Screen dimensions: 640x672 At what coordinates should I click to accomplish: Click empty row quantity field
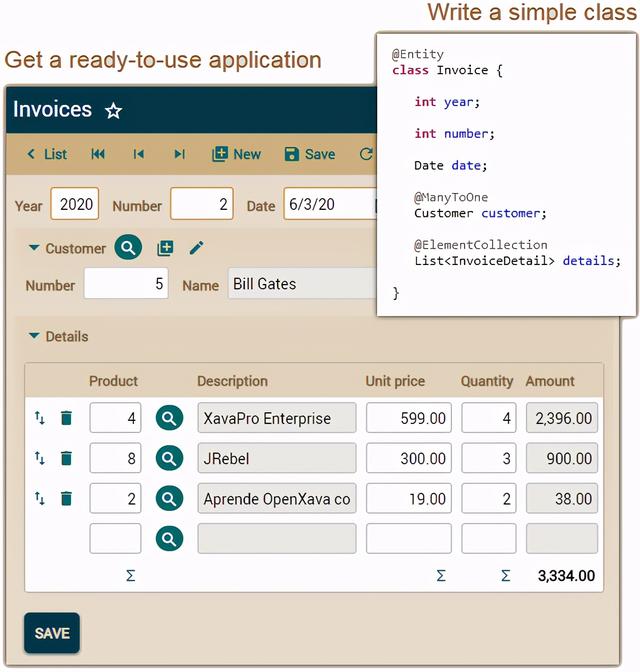coord(489,539)
